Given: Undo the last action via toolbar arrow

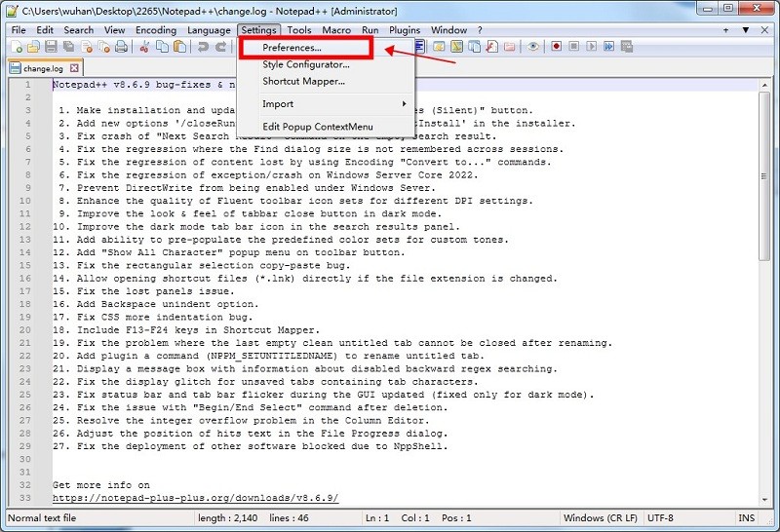Looking at the screenshot, I should [203, 47].
